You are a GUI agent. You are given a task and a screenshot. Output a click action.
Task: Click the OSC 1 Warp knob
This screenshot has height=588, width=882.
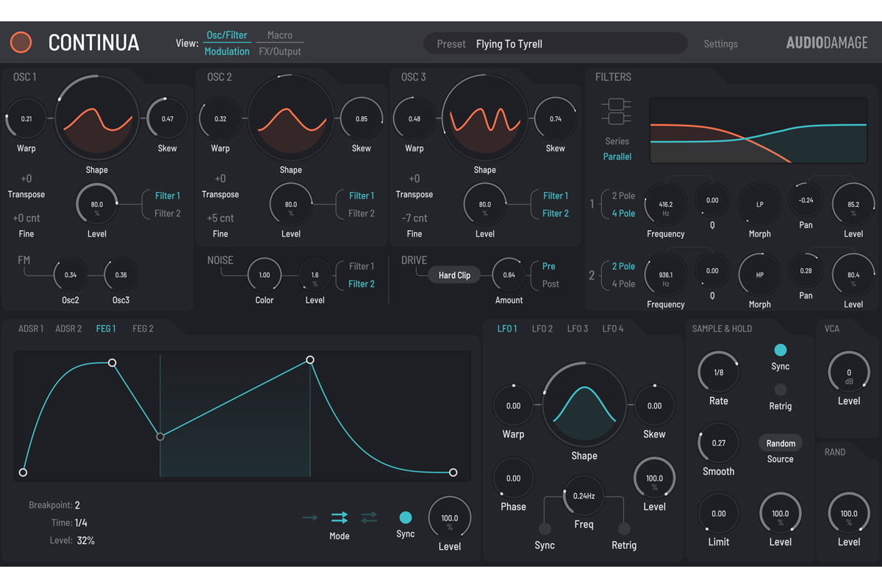pyautogui.click(x=26, y=118)
